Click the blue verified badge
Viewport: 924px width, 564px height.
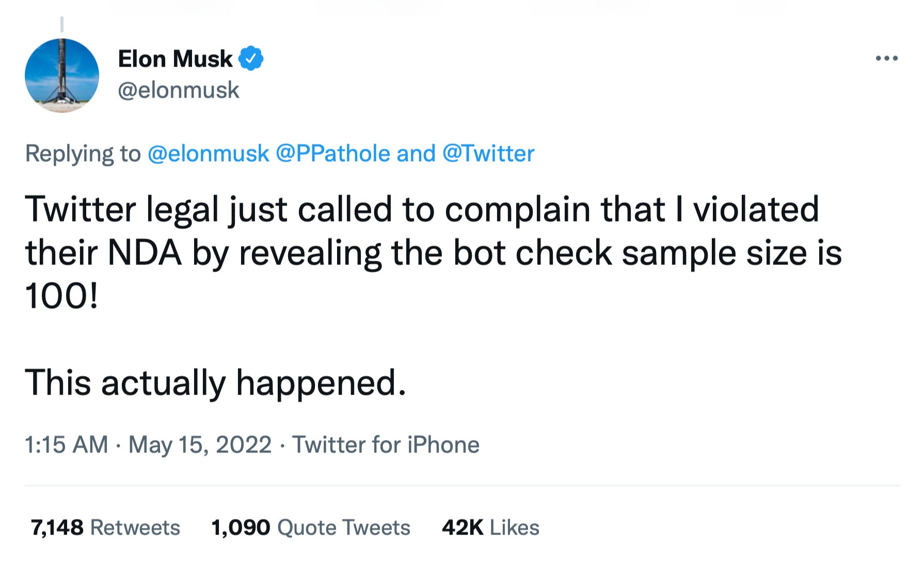click(251, 58)
